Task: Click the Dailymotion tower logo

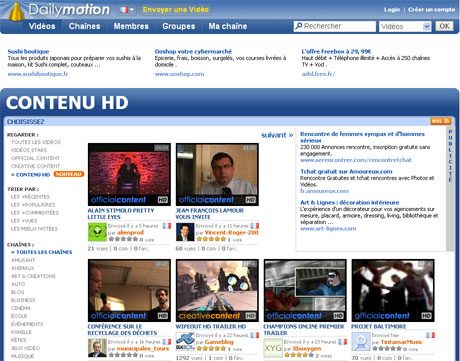Action: [17, 11]
